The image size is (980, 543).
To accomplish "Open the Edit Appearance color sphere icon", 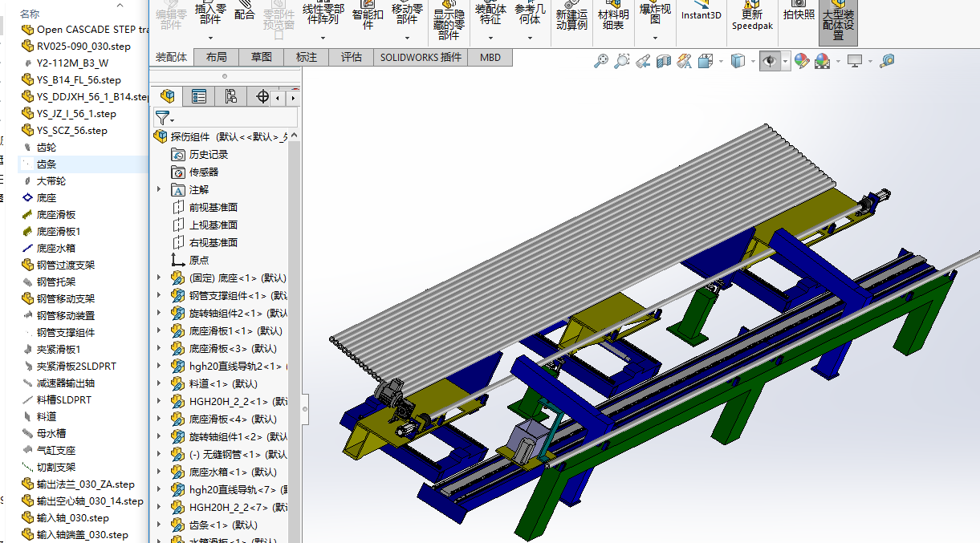I will click(801, 61).
